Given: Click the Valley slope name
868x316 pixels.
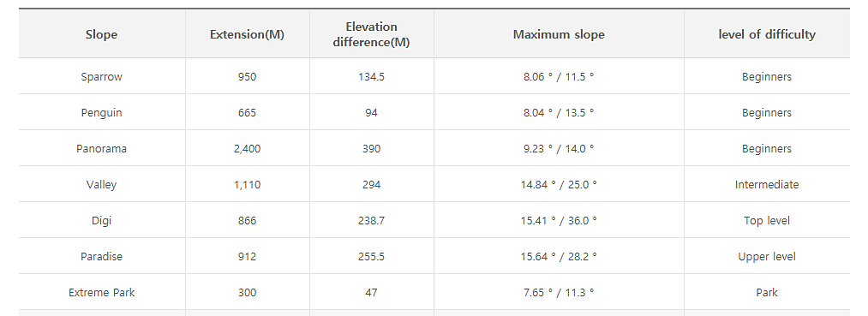Looking at the screenshot, I should [101, 185].
